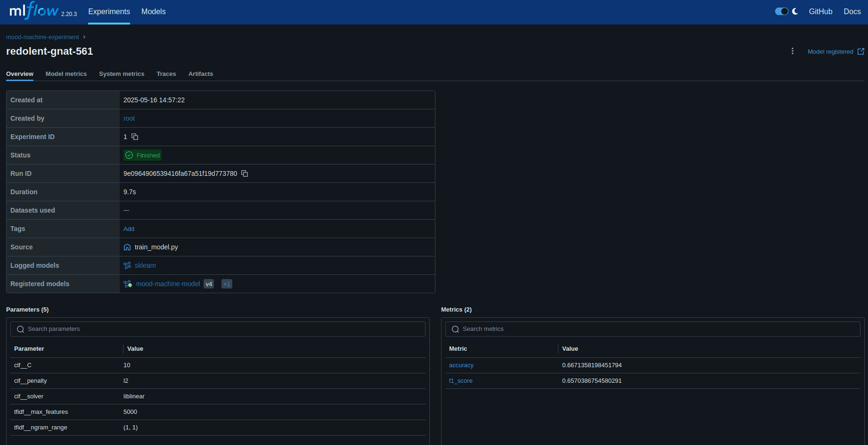868x445 pixels.
Task: Click the copy icon beside the Run ID
Action: [x=245, y=173]
